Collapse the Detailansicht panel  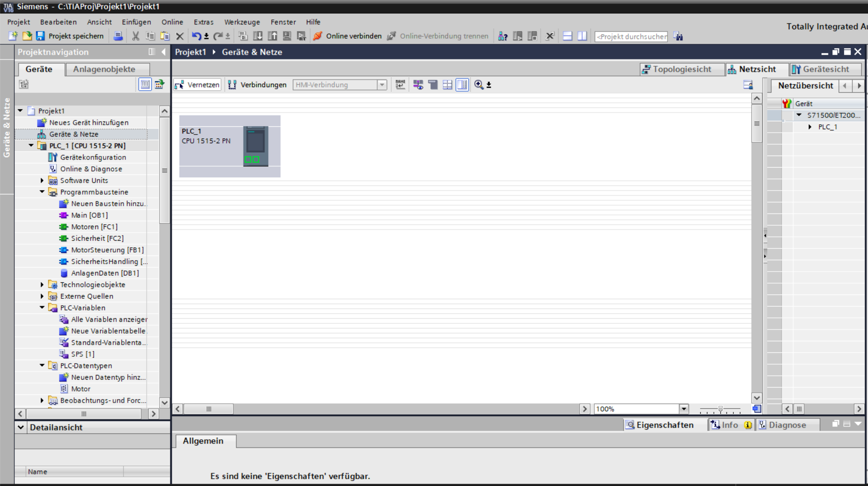(x=21, y=428)
